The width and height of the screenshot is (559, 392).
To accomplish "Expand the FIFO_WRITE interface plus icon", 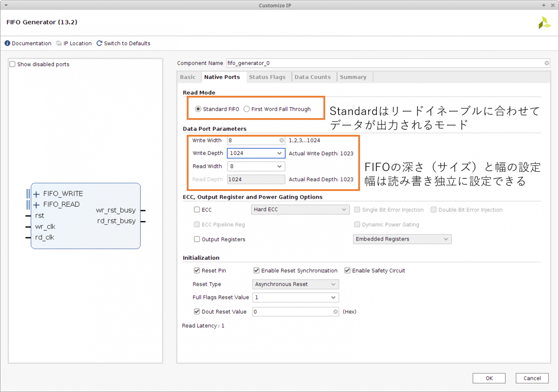I will (x=36, y=194).
